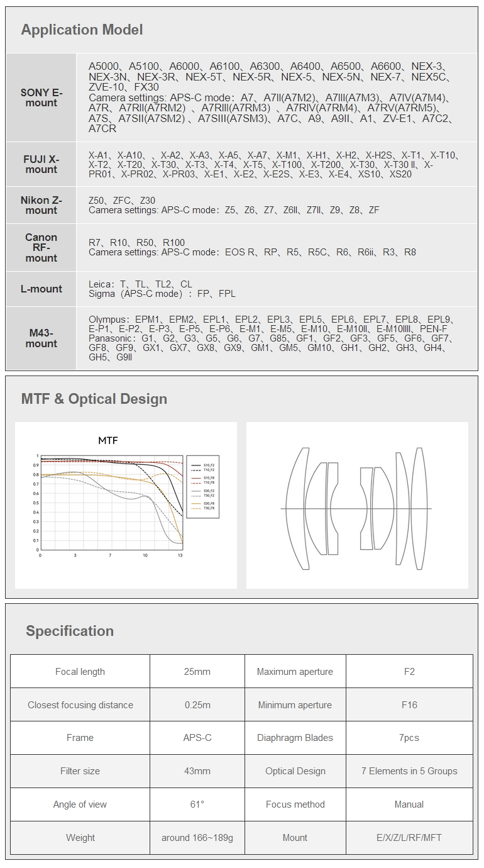The width and height of the screenshot is (484, 868).
Task: Select the MTF & Optical Design heading
Action: coord(94,399)
